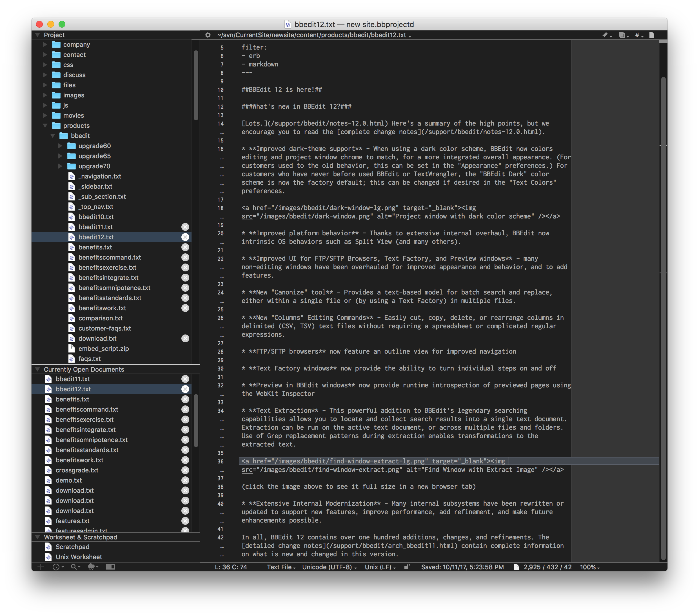Click the document proxy icon in title bar

click(288, 24)
